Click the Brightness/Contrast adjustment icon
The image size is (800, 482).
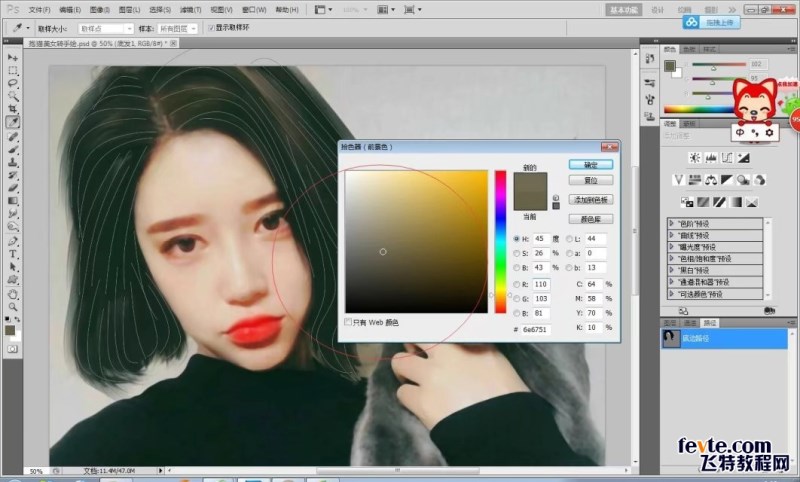tap(693, 158)
